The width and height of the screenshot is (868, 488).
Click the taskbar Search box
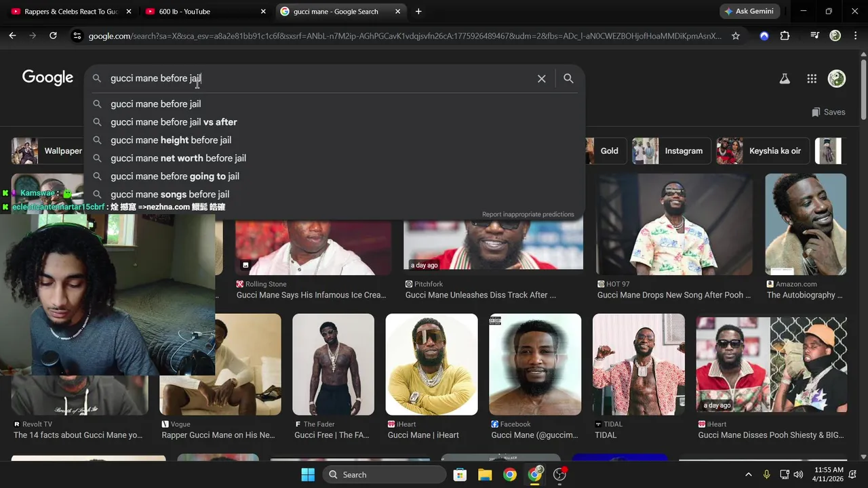384,474
